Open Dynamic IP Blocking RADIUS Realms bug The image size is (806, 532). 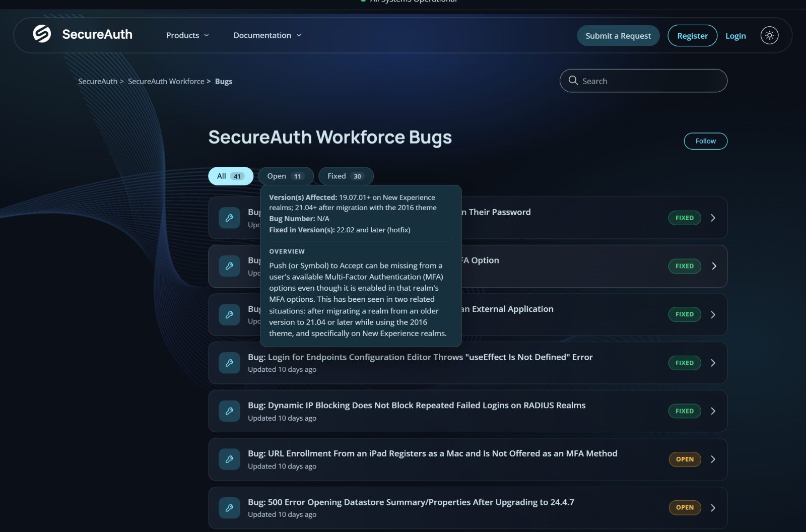click(x=417, y=405)
